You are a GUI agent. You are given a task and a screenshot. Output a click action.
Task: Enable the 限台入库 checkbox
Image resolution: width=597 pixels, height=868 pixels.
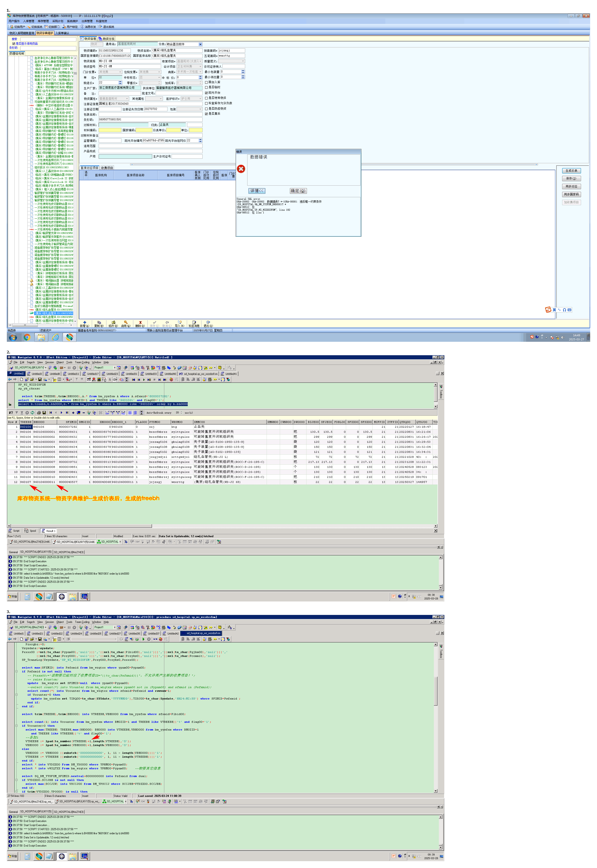coord(206,82)
